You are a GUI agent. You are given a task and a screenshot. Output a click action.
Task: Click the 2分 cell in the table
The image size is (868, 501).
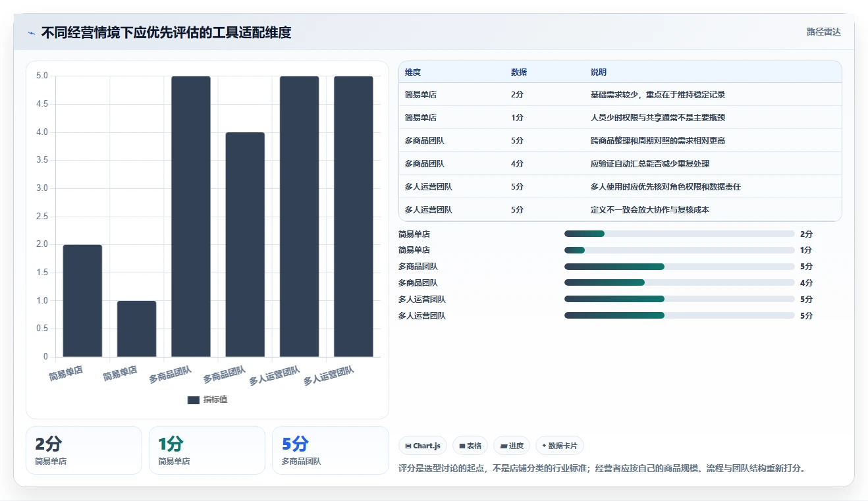[517, 95]
